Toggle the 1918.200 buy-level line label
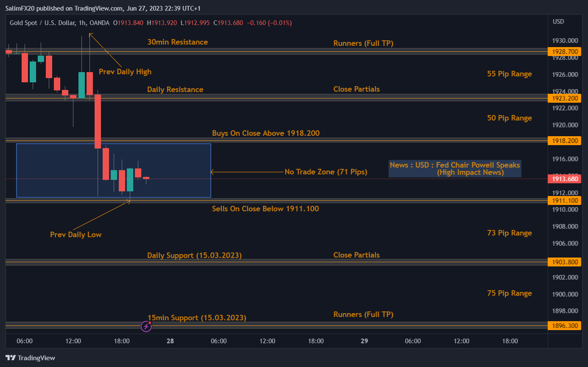This screenshot has width=588, height=367. coord(564,140)
